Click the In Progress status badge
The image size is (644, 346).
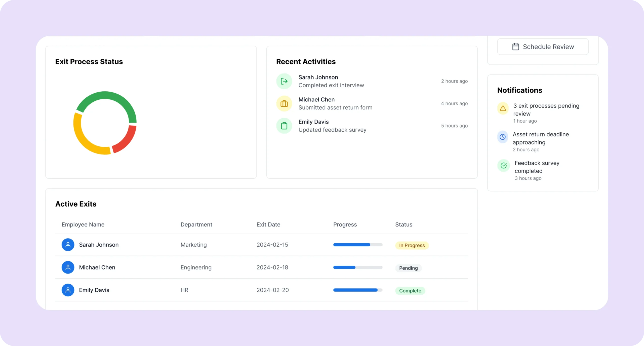click(412, 245)
